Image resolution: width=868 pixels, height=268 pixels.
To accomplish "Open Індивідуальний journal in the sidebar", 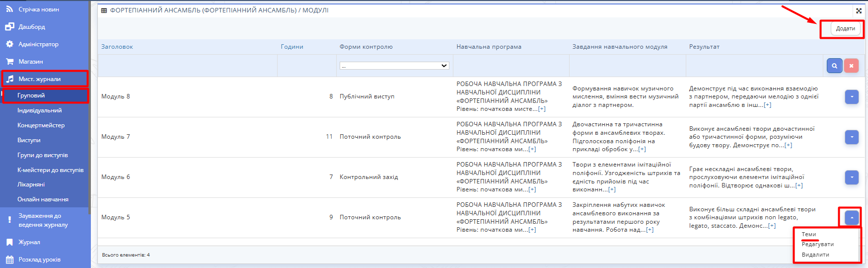I will [x=40, y=110].
